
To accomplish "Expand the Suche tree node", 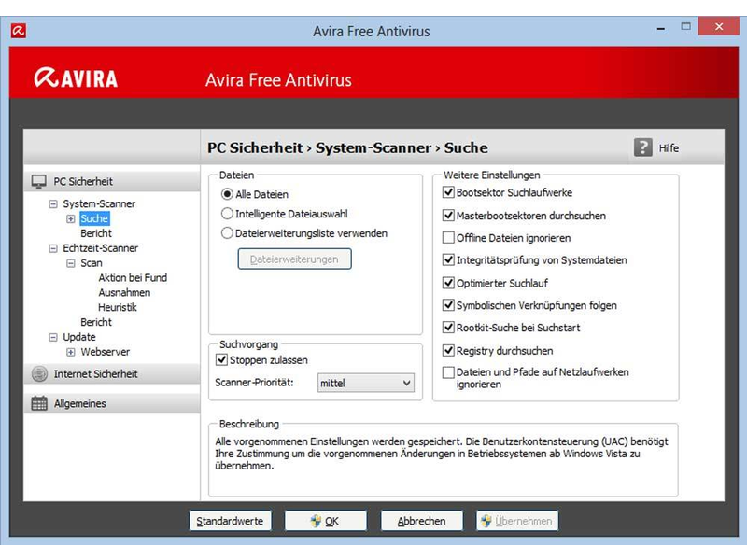I will (71, 218).
